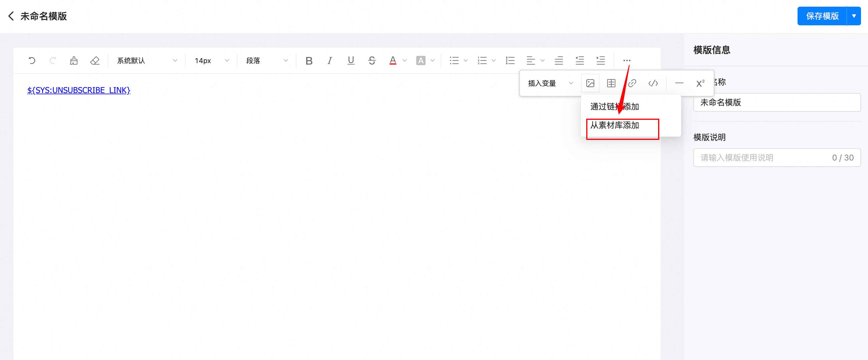Open the ${SYS:UNSUBSCRIBE_LINK} hyperlink

79,90
